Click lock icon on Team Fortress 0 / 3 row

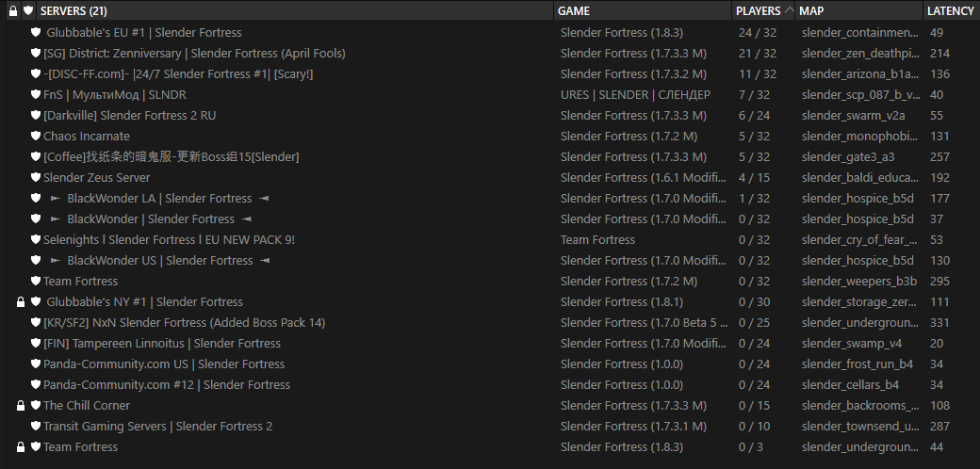[x=21, y=446]
